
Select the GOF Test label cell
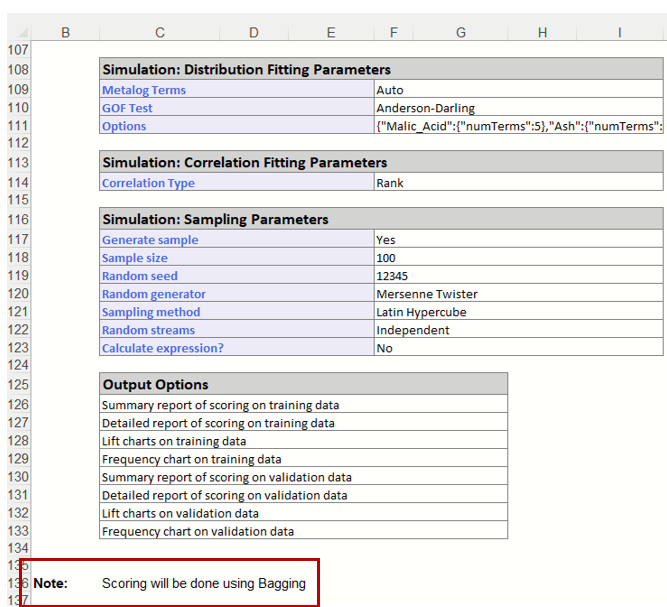pyautogui.click(x=126, y=108)
